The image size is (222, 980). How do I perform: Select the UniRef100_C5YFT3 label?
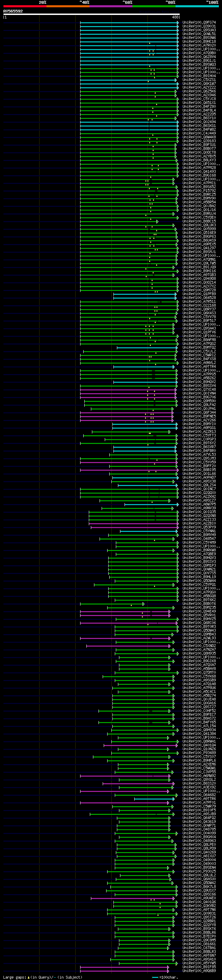click(199, 436)
